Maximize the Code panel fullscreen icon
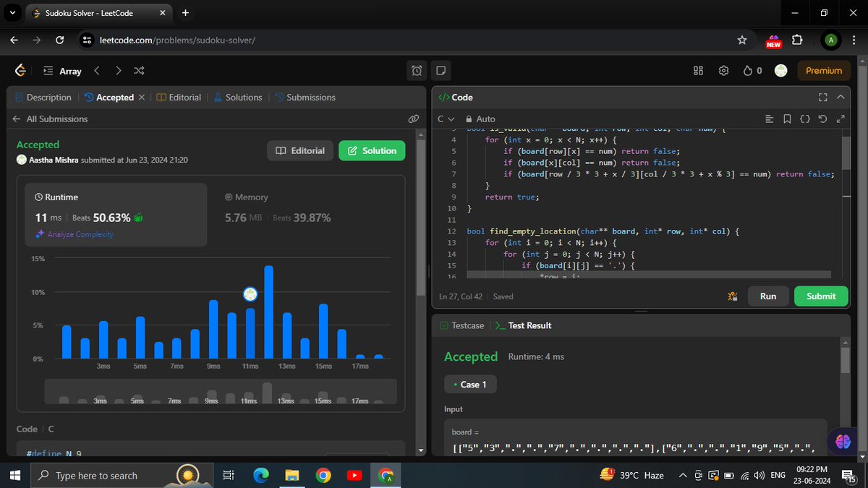The image size is (868, 488). [822, 97]
